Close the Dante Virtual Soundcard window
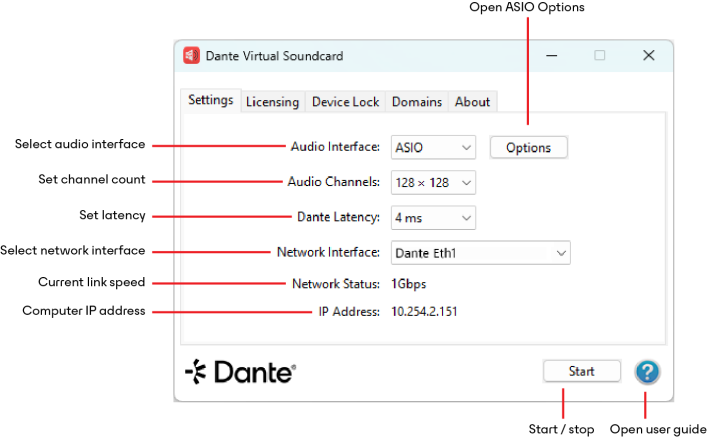Image resolution: width=707 pixels, height=437 pixels. coord(648,55)
